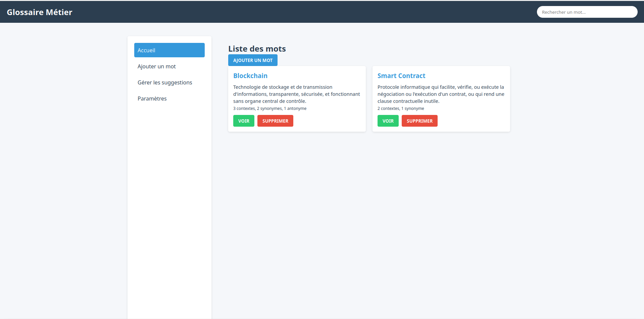Click the Liste des mots heading
Screen dimensions: 644x319
tap(257, 49)
